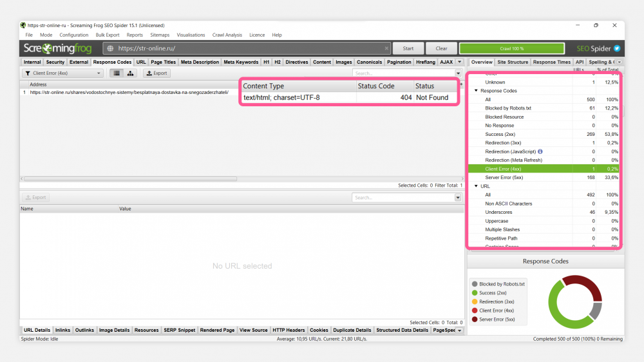Switch to list view icon
Viewport: 644px width, 362px height.
pyautogui.click(x=117, y=73)
